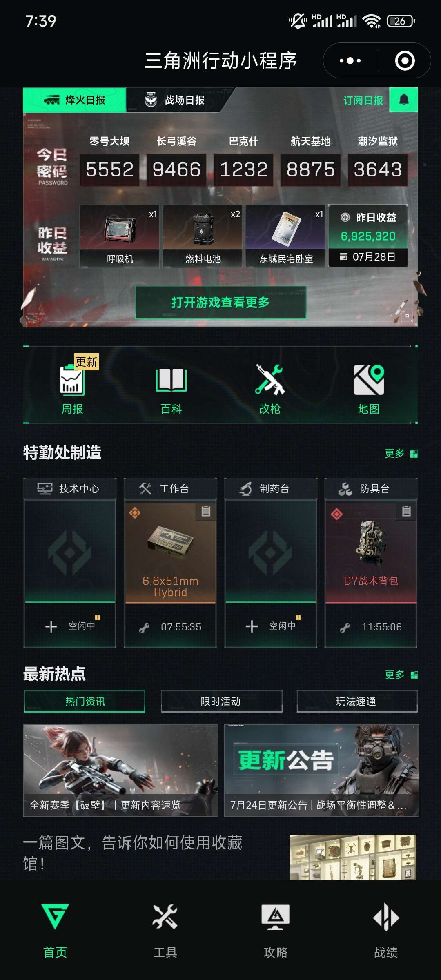Tap the 订阅日报 link
Screen dimensions: 441x980
[363, 100]
